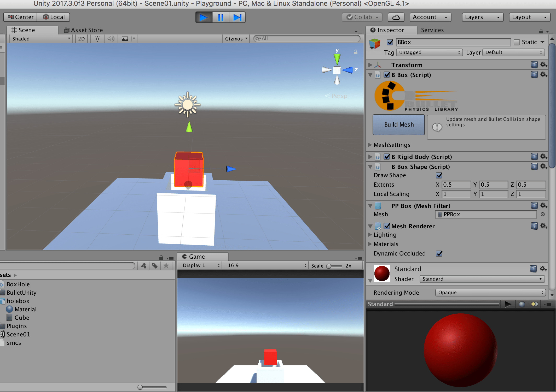Disable the Dynamic Occluded checkbox
Image resolution: width=556 pixels, height=392 pixels.
(439, 253)
